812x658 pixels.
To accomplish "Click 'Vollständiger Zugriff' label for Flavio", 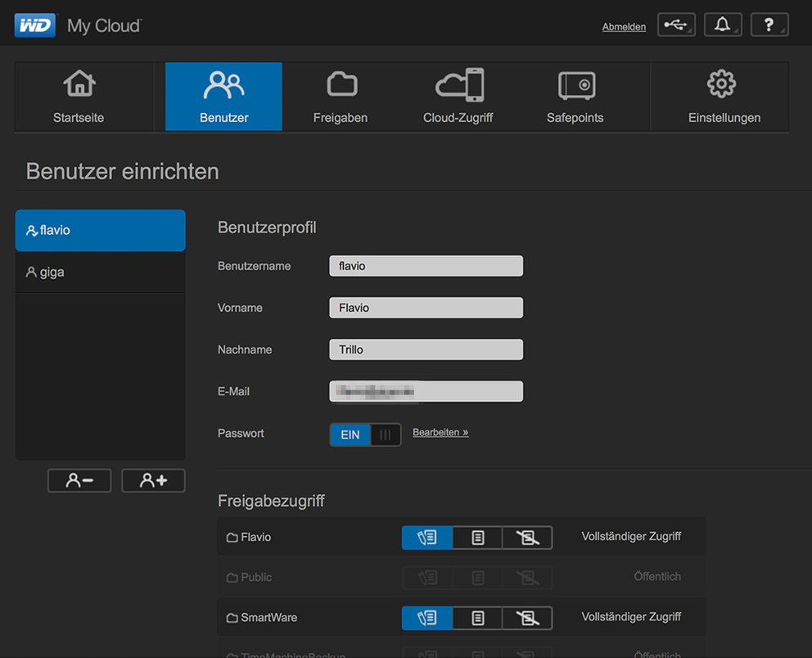I will [x=631, y=536].
